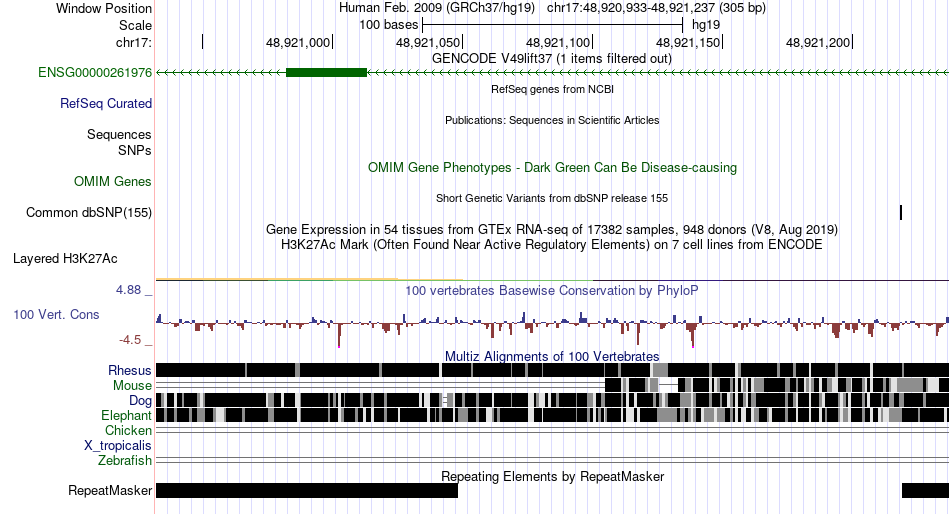Click the Mouse alignment row label
950x514 pixels.
click(x=132, y=386)
